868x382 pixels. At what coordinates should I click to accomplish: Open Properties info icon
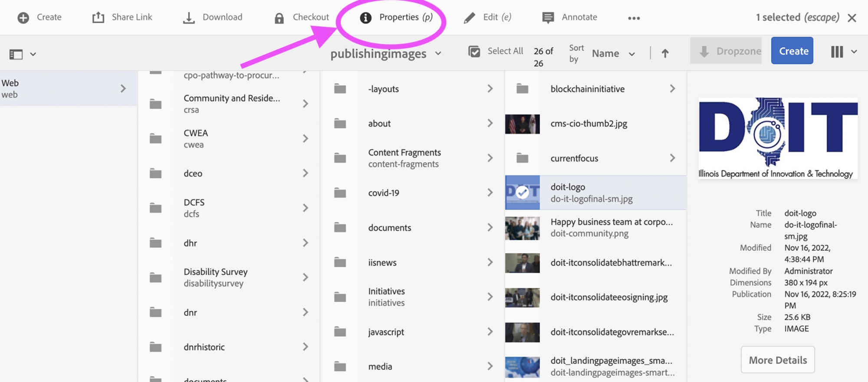point(366,18)
